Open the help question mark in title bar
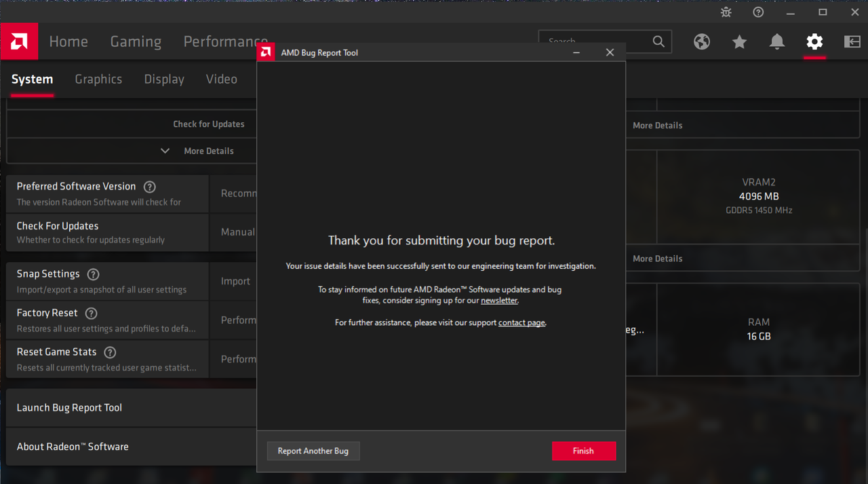This screenshot has height=484, width=868. tap(758, 12)
